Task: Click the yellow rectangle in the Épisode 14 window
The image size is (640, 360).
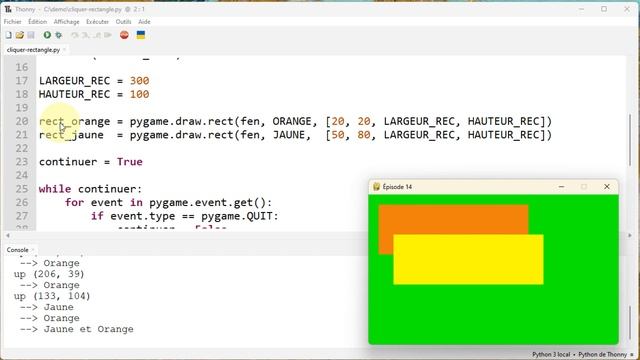Action: point(468,260)
